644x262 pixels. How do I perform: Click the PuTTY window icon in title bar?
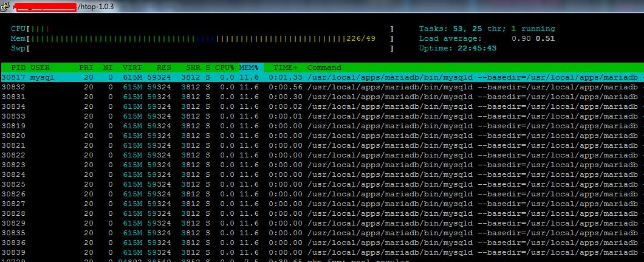tap(5, 7)
